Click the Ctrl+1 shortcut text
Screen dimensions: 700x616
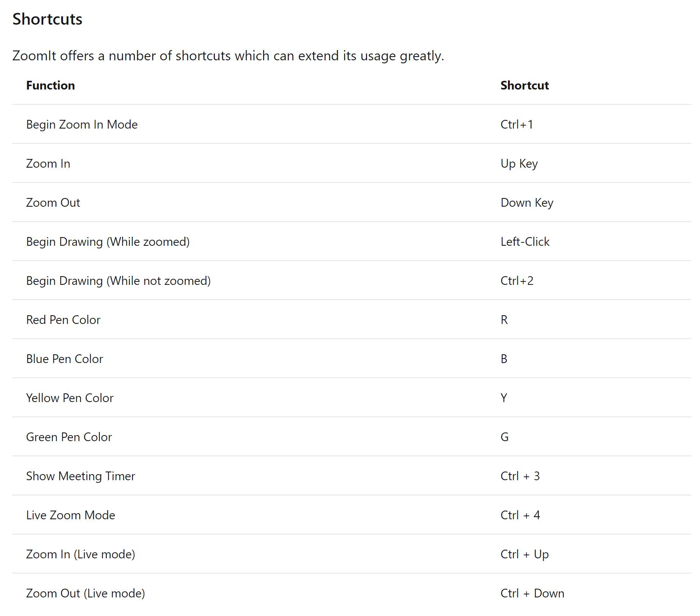pyautogui.click(x=517, y=125)
